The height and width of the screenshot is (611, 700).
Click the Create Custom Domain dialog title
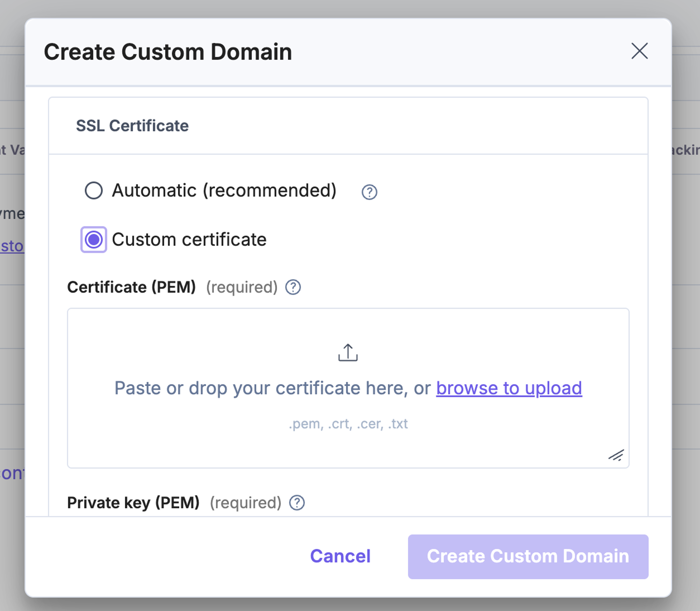(168, 52)
